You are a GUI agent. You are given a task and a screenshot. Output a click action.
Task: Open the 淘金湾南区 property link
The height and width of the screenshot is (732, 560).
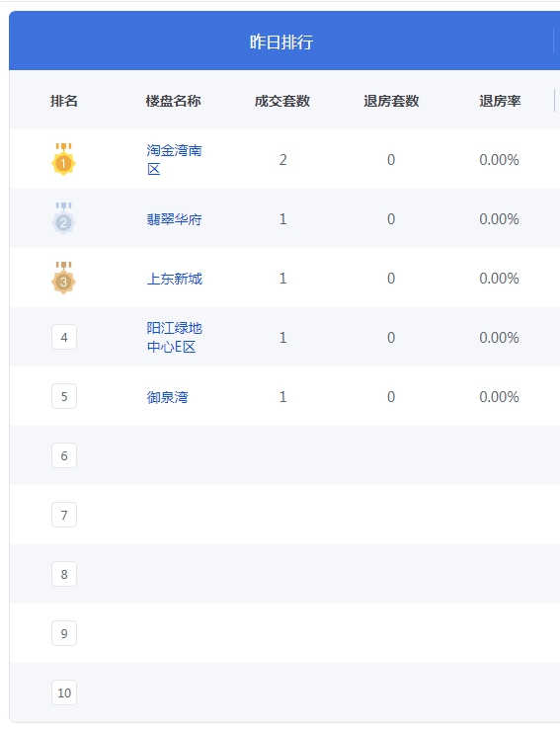[x=174, y=160]
